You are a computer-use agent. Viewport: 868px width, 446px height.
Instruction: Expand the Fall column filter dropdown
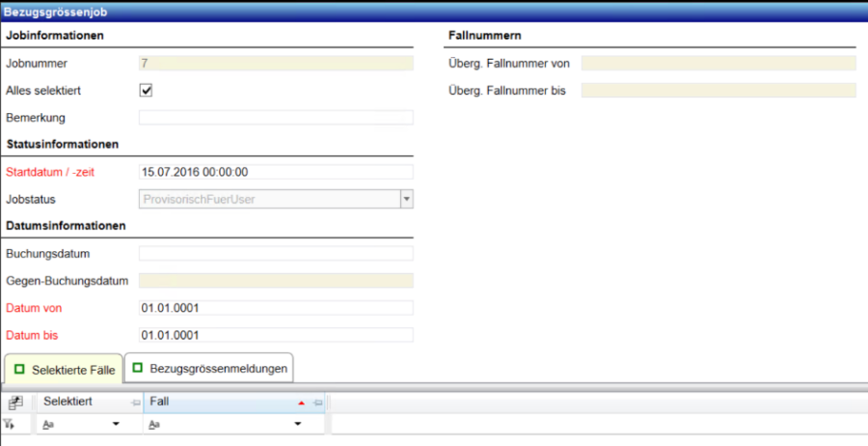click(x=297, y=425)
